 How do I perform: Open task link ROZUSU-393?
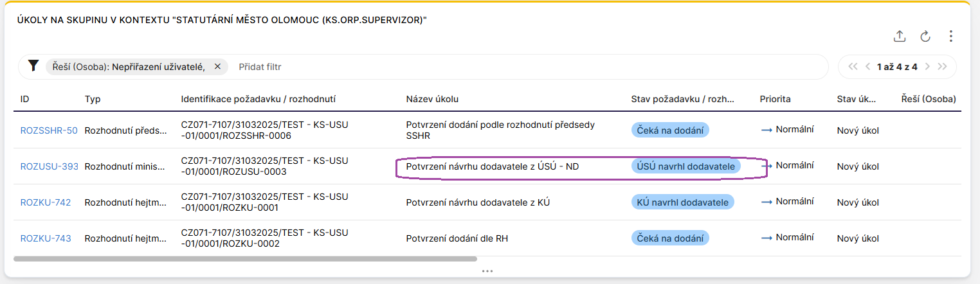click(50, 166)
